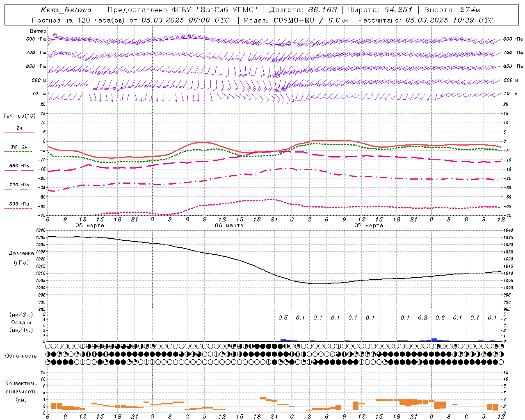The width and height of the screenshot is (525, 420).
Task: Click the 2м temperature legend label
Action: pos(19,128)
